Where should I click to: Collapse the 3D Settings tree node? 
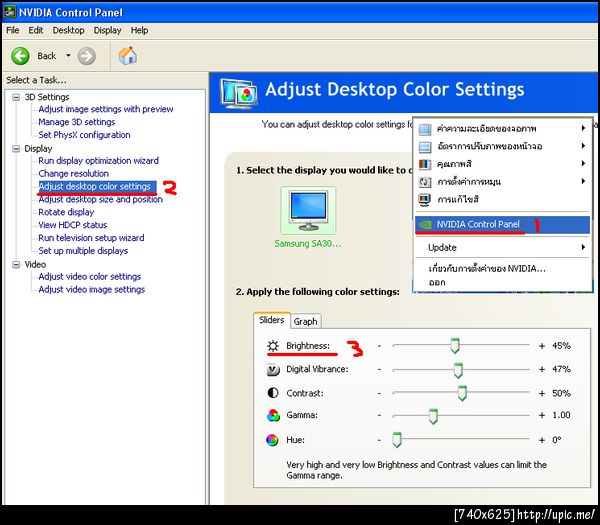[16, 97]
